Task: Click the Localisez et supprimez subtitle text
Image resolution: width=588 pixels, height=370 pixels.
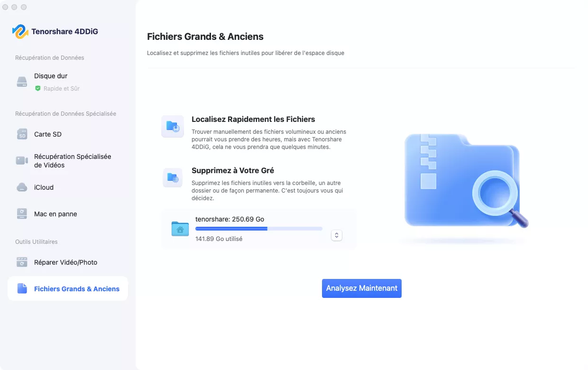Action: point(246,53)
